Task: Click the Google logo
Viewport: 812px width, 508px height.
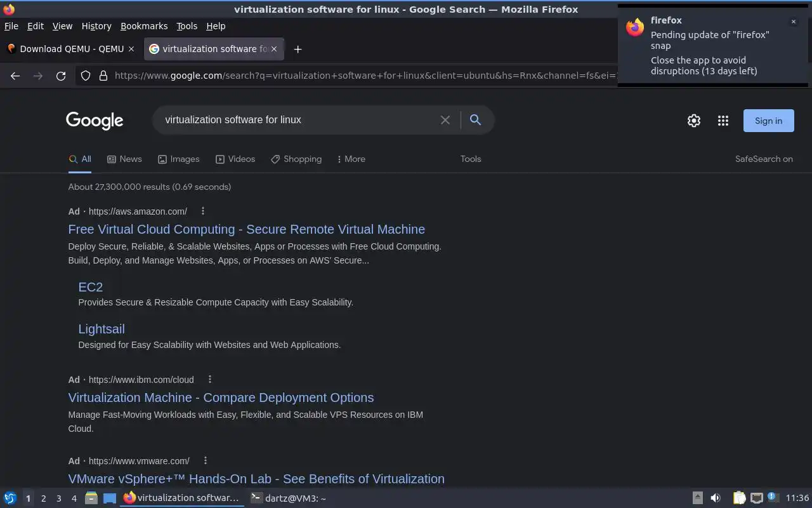Action: click(95, 121)
